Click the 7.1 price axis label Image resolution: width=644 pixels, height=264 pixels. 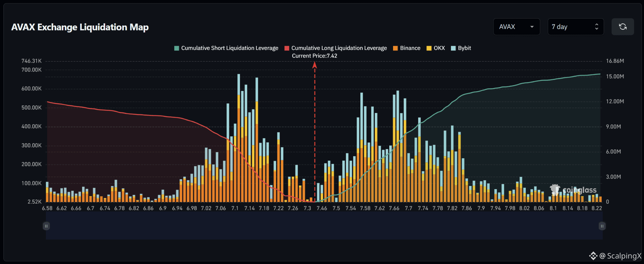235,208
